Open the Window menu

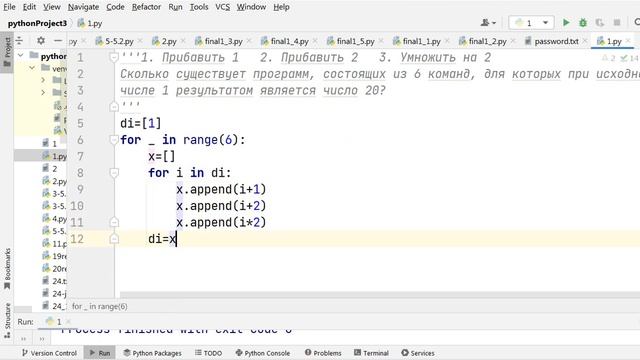251,7
